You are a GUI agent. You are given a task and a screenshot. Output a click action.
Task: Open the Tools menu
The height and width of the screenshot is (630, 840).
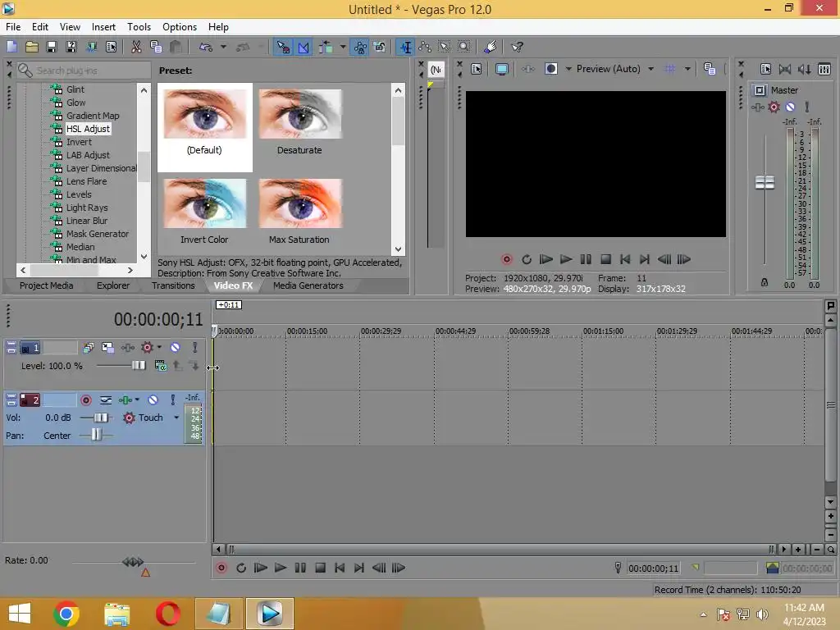pos(139,27)
